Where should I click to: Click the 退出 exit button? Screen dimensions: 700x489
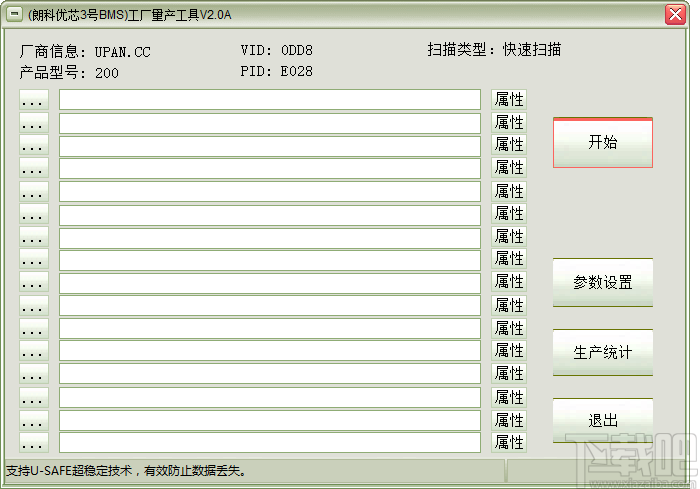603,420
